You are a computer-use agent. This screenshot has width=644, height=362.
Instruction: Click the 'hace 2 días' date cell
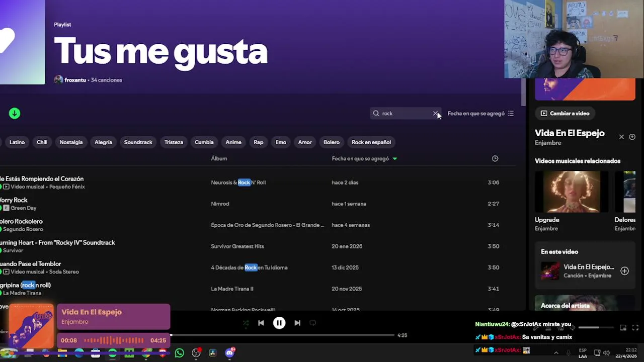point(345,183)
